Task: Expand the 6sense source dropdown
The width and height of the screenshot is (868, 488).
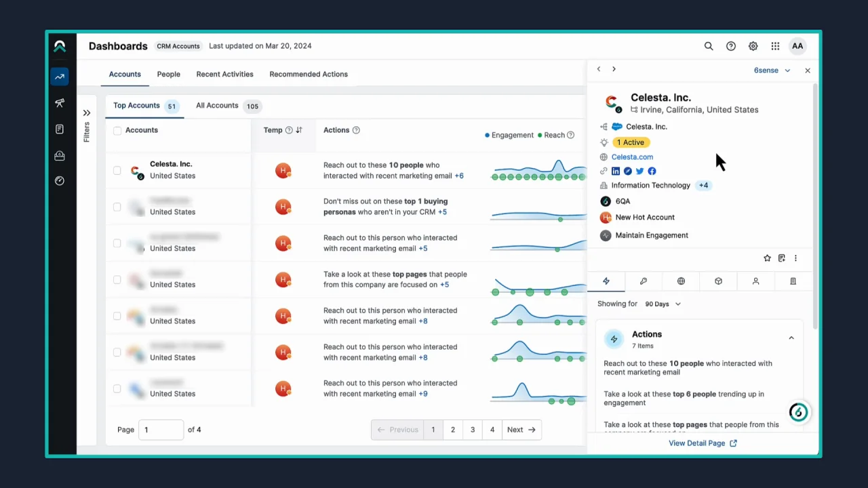Action: [772, 70]
